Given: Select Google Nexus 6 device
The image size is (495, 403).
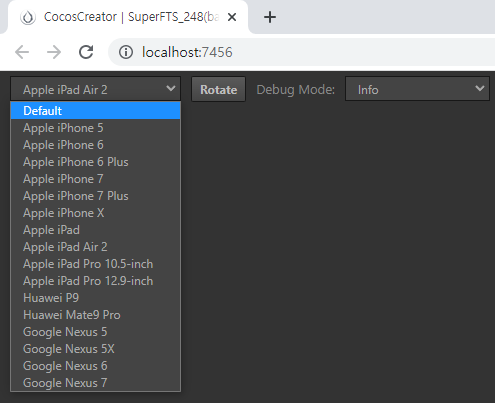Looking at the screenshot, I should 96,366.
